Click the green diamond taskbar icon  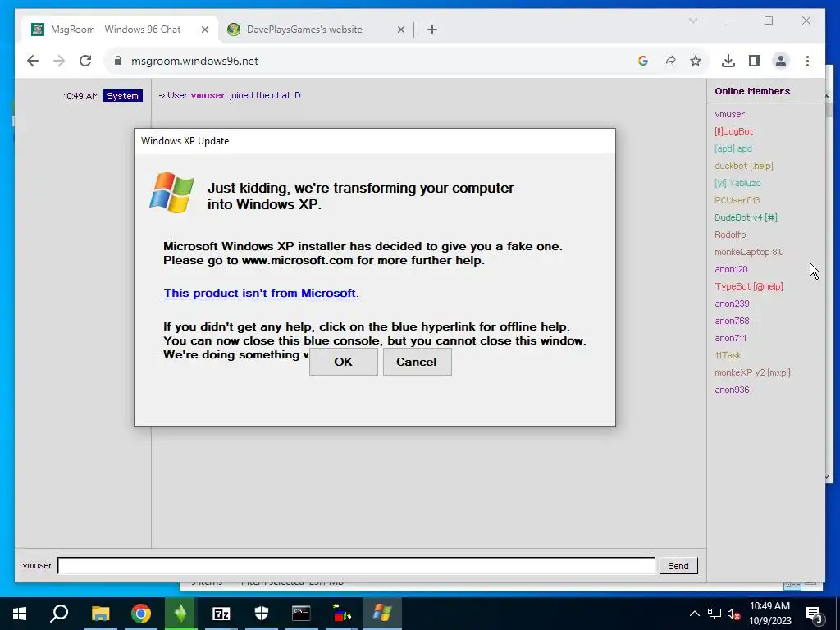point(180,614)
